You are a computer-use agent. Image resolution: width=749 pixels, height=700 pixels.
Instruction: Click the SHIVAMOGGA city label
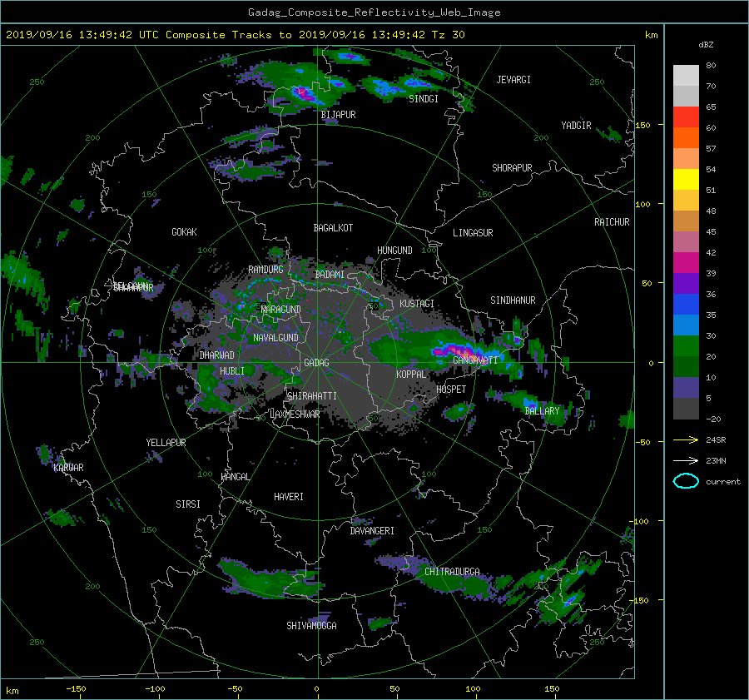click(x=311, y=626)
